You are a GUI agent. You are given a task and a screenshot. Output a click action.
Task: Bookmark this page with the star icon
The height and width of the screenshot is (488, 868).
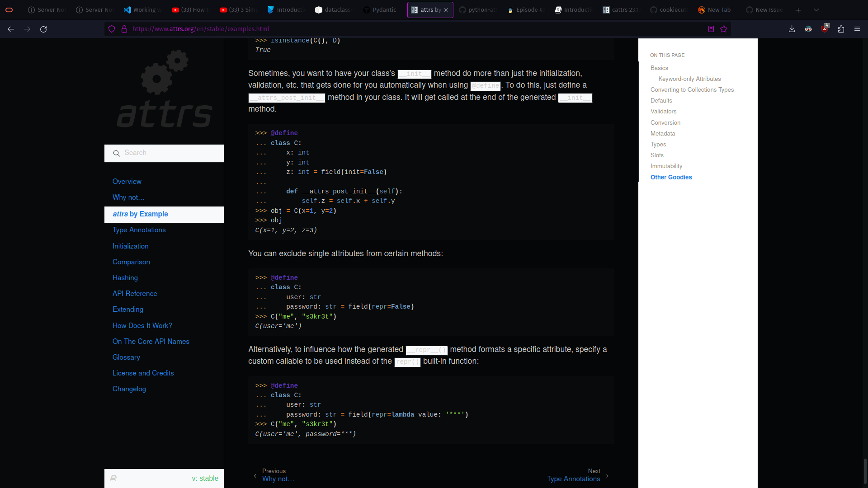point(724,29)
